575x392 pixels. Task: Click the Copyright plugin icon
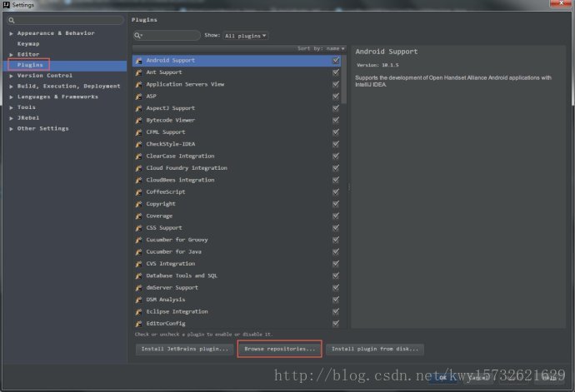click(138, 205)
